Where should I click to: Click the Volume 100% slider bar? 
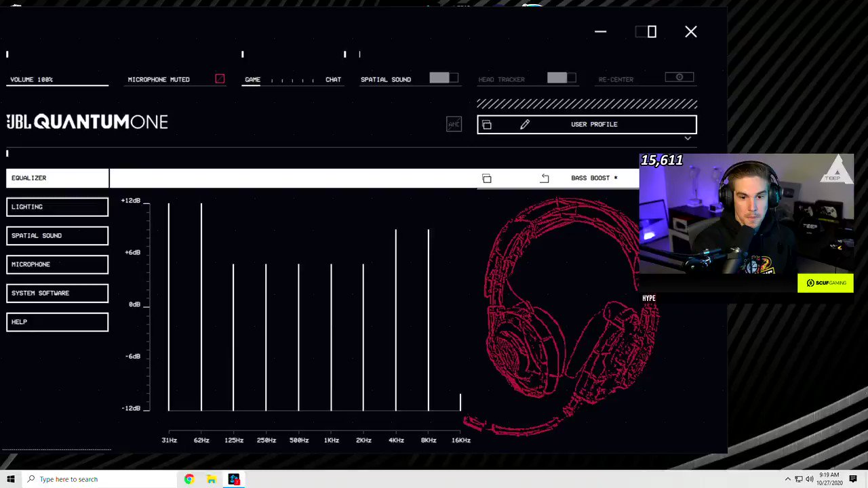pyautogui.click(x=58, y=85)
